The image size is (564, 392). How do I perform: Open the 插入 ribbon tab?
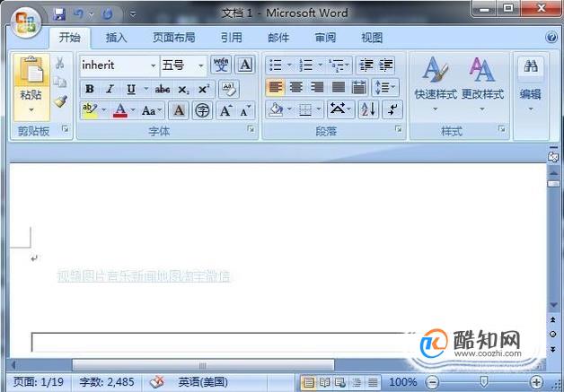pos(116,38)
